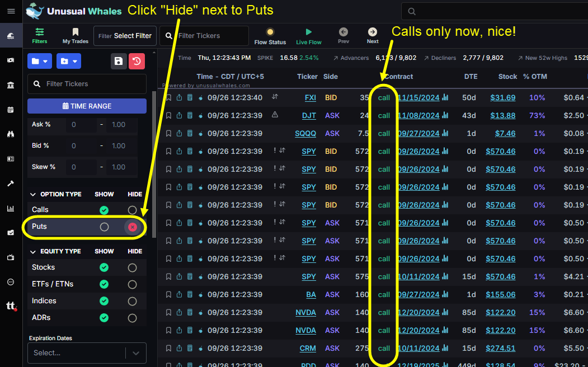
Task: Hide Calls in option type
Action: pos(132,210)
